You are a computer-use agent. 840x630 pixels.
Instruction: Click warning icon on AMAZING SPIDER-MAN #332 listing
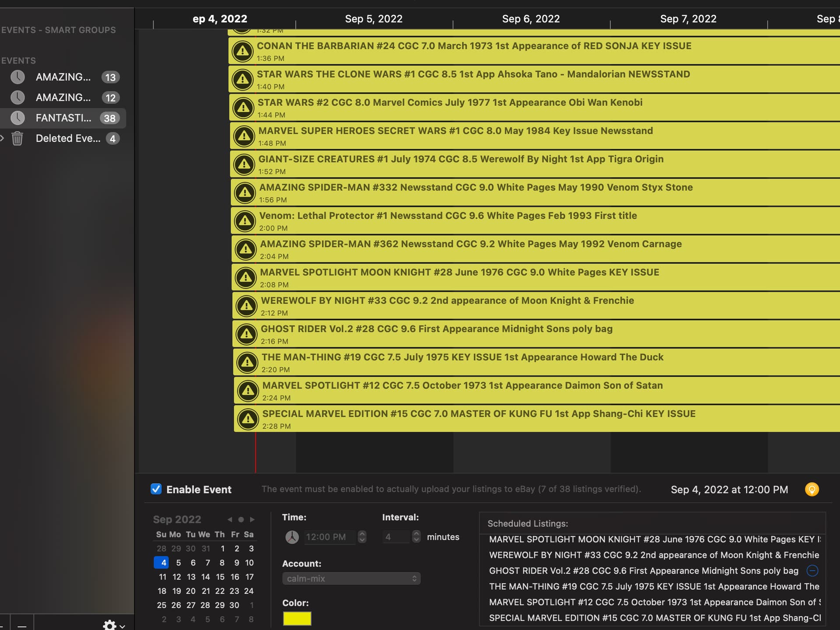click(245, 193)
